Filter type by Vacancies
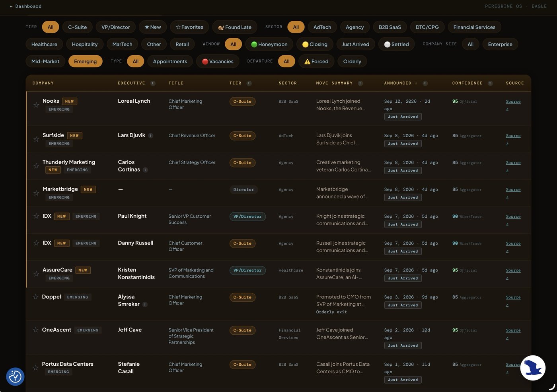Screen dimensions: 557x392 point(218,61)
